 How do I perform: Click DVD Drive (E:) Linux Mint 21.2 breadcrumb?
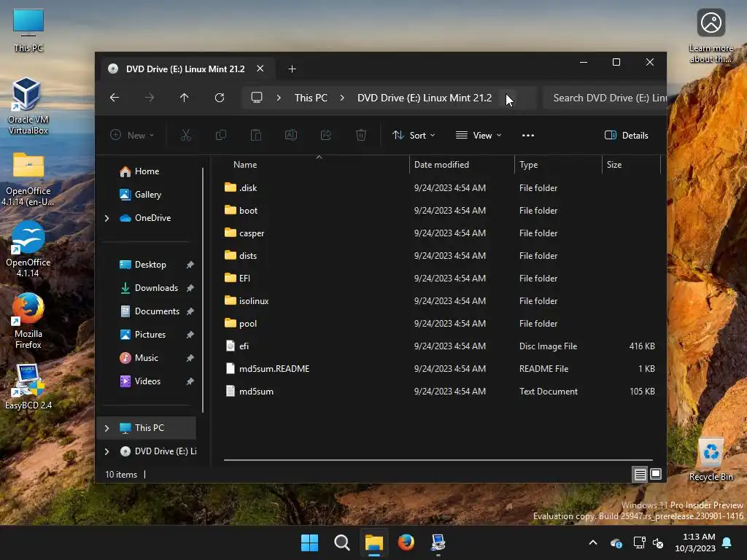click(425, 98)
